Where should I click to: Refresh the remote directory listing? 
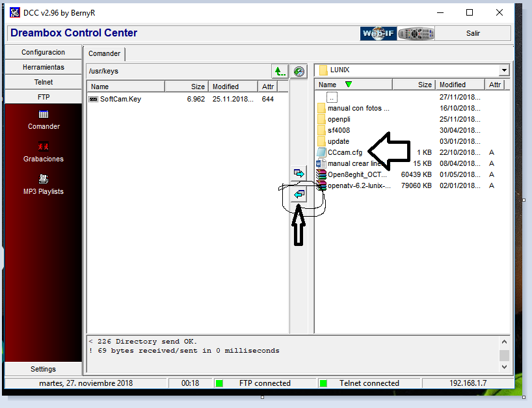point(299,72)
